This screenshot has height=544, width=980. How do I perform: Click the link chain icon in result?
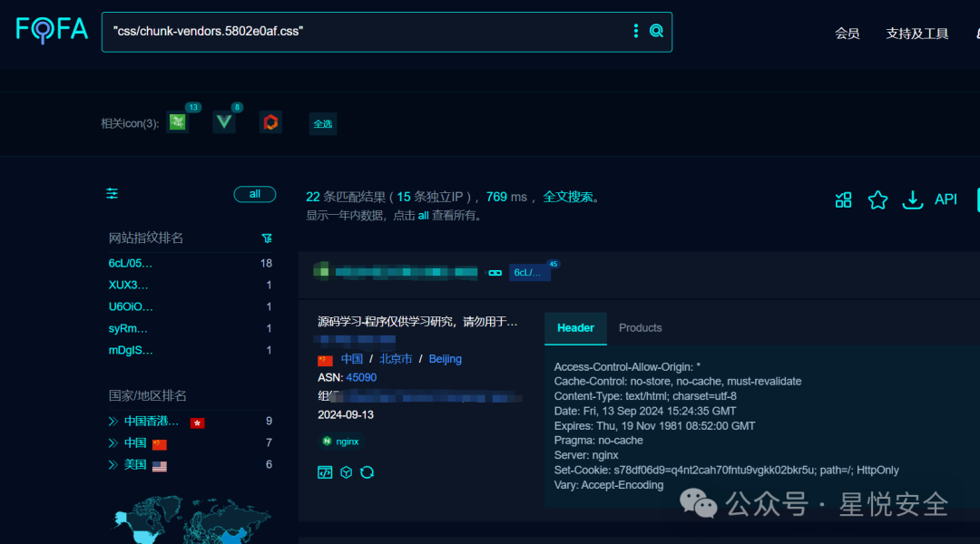coord(495,273)
